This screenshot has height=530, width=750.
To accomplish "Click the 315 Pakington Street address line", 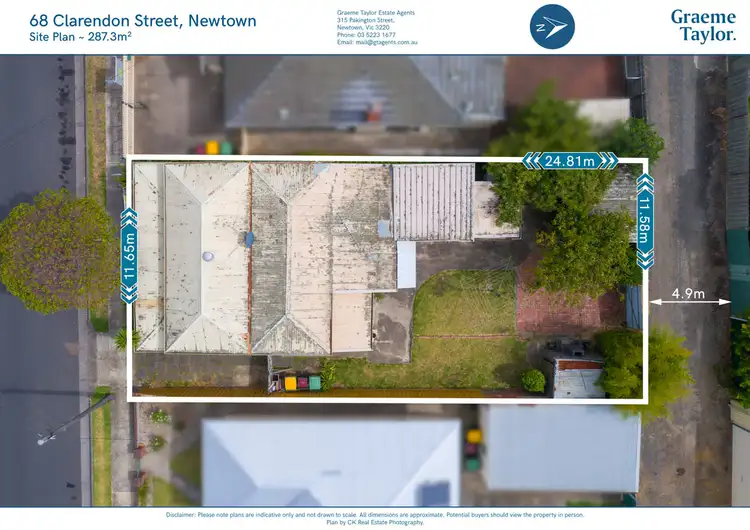I will [x=370, y=19].
